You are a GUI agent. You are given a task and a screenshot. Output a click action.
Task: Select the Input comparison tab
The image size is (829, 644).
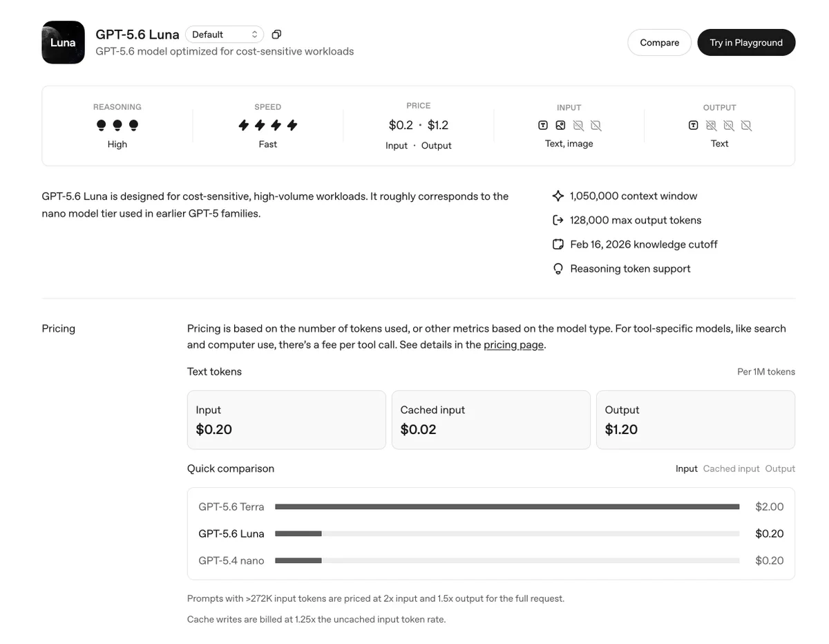(x=687, y=468)
